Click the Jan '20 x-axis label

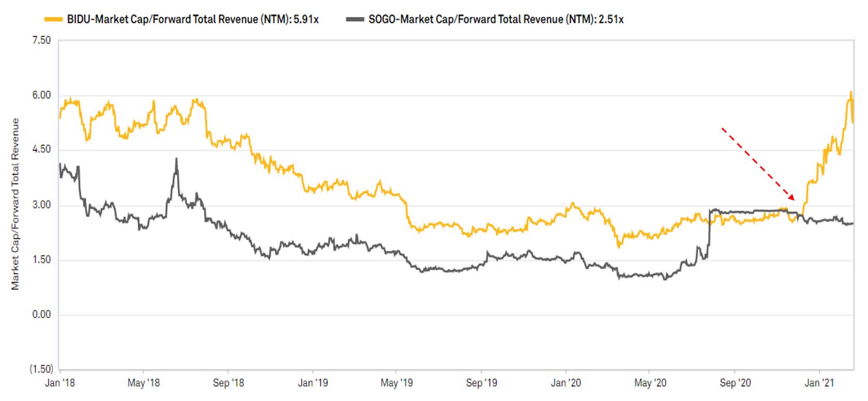(x=566, y=383)
